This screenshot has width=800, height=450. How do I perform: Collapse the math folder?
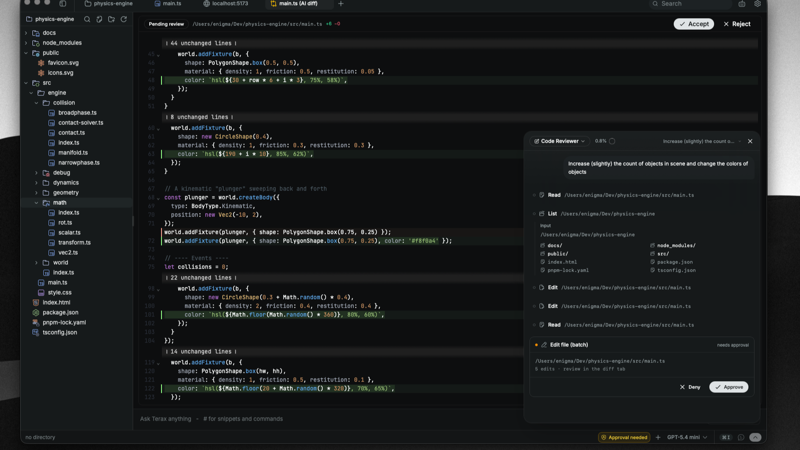36,203
